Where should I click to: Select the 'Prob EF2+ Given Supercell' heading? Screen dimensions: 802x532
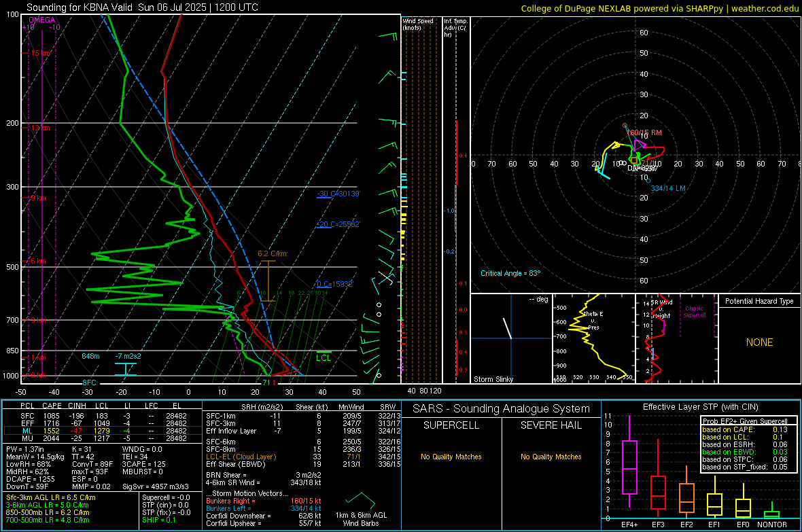745,421
